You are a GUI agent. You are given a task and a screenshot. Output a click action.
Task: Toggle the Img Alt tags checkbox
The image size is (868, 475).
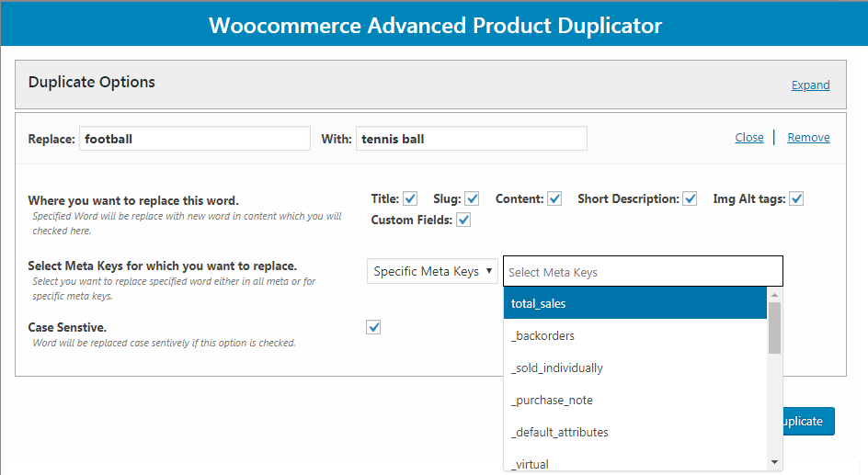[796, 198]
